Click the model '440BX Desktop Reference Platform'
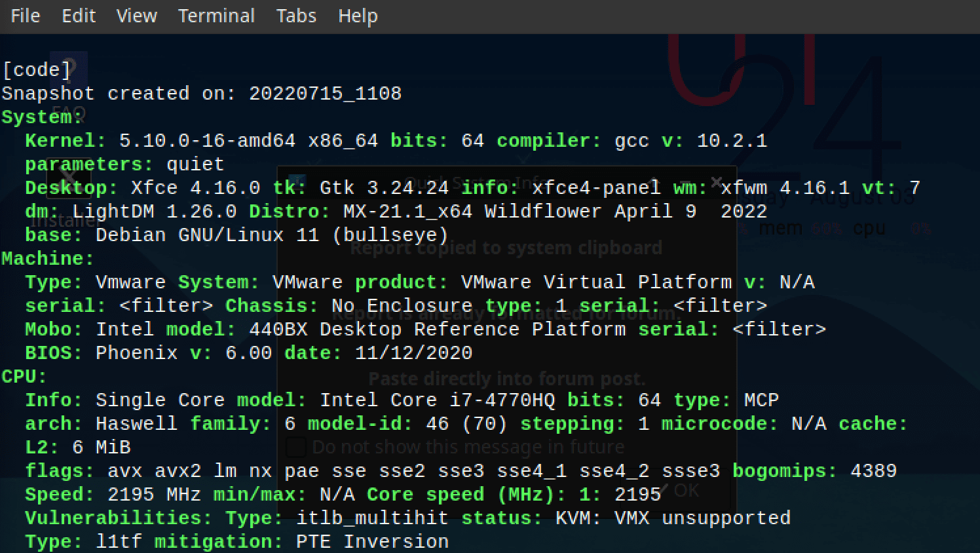This screenshot has width=980, height=553. (437, 330)
